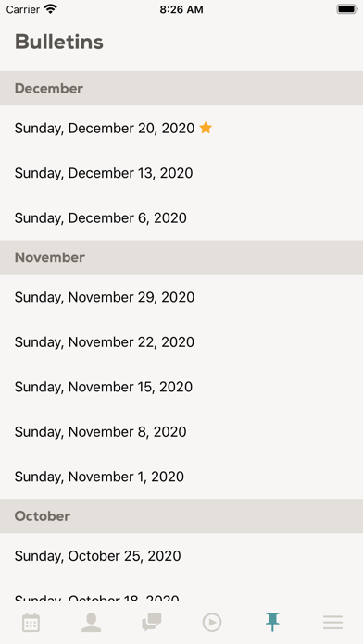Screen dimensions: 363x644
Task: Open Sunday, December 13, 2020 bulletin
Action: (x=181, y=173)
